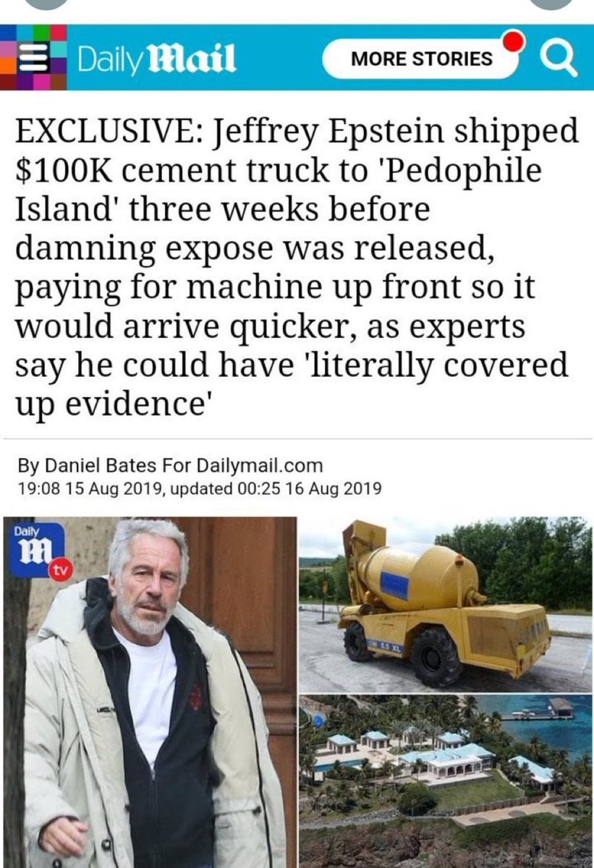Open photo of man in parka
Image resolution: width=594 pixels, height=868 pixels.
point(150,692)
